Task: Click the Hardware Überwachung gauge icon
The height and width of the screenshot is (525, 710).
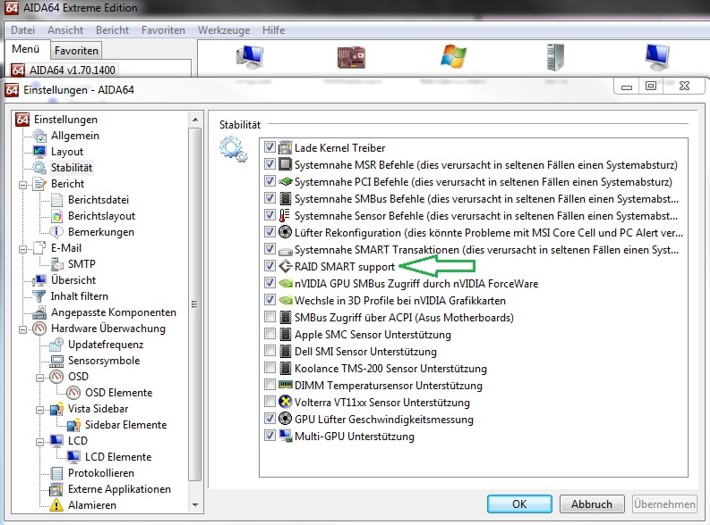Action: 40,328
